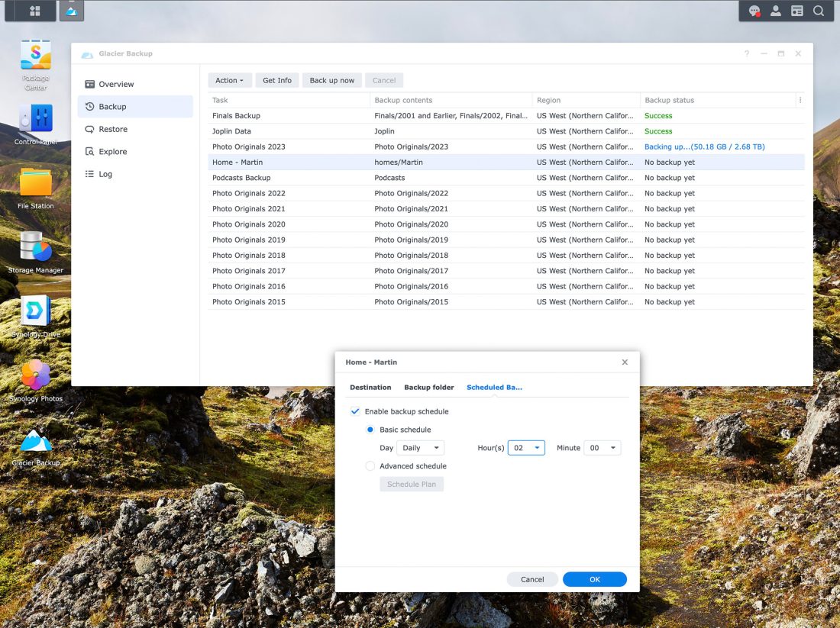This screenshot has width=840, height=628.
Task: Choose the Advanced schedule radio option
Action: [x=370, y=466]
